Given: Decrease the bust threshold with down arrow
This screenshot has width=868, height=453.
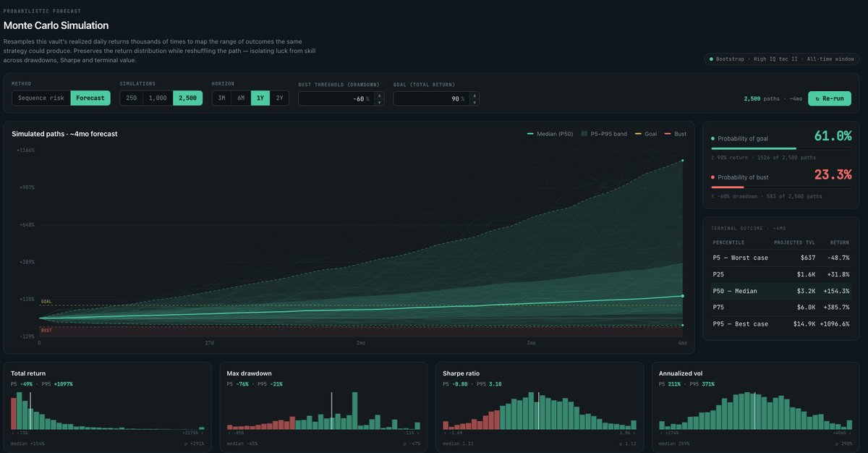Looking at the screenshot, I should (379, 102).
